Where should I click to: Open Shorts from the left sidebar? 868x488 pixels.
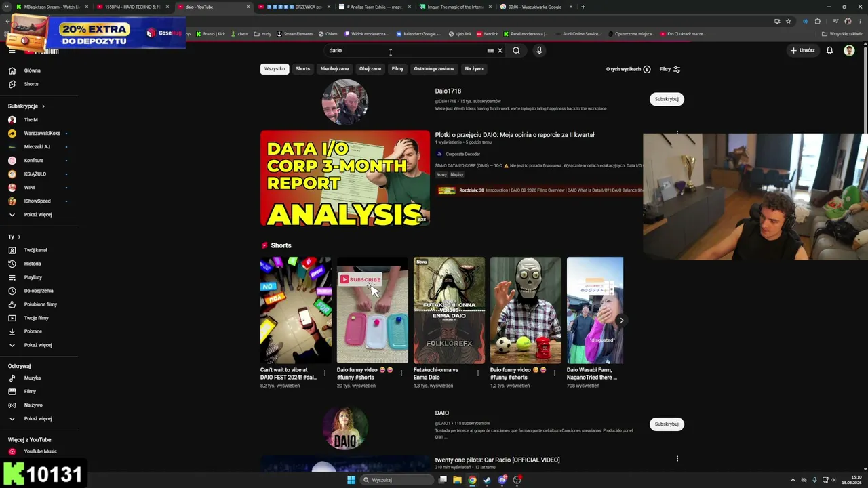(31, 84)
